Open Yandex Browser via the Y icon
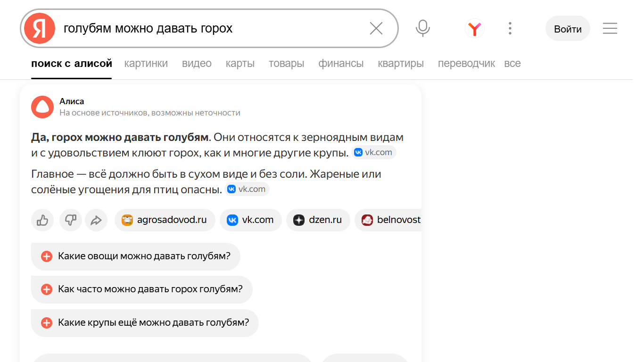644x362 pixels. pos(474,29)
